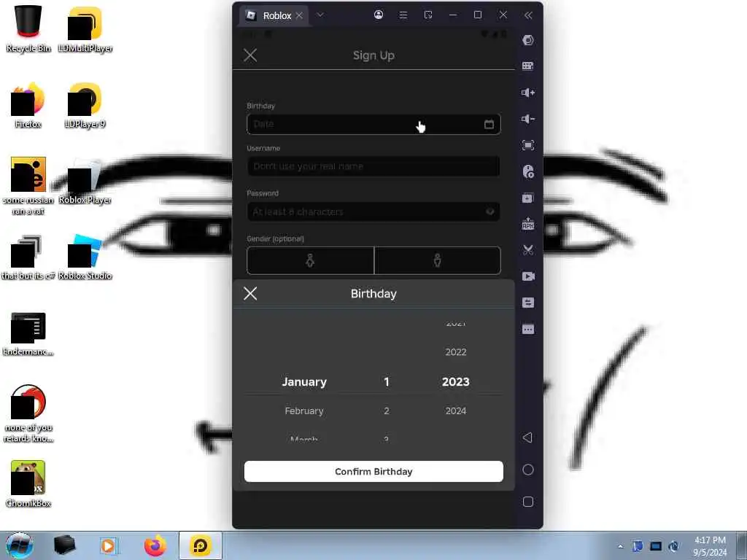The height and width of the screenshot is (560, 747).
Task: Open the Roblox Player desktop shortcut
Action: point(85,181)
